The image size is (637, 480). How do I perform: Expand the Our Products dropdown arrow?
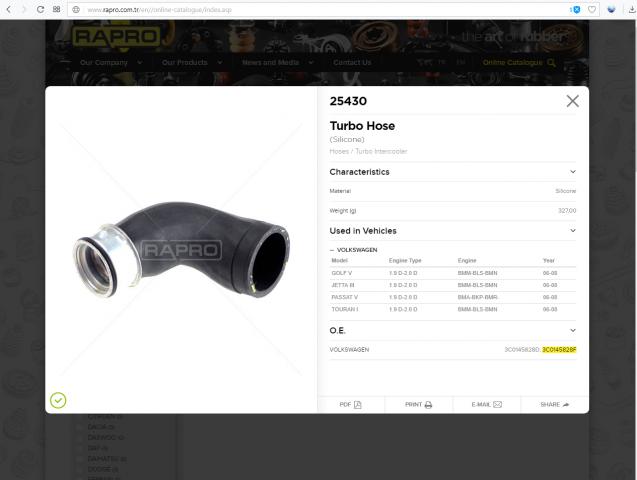click(220, 63)
